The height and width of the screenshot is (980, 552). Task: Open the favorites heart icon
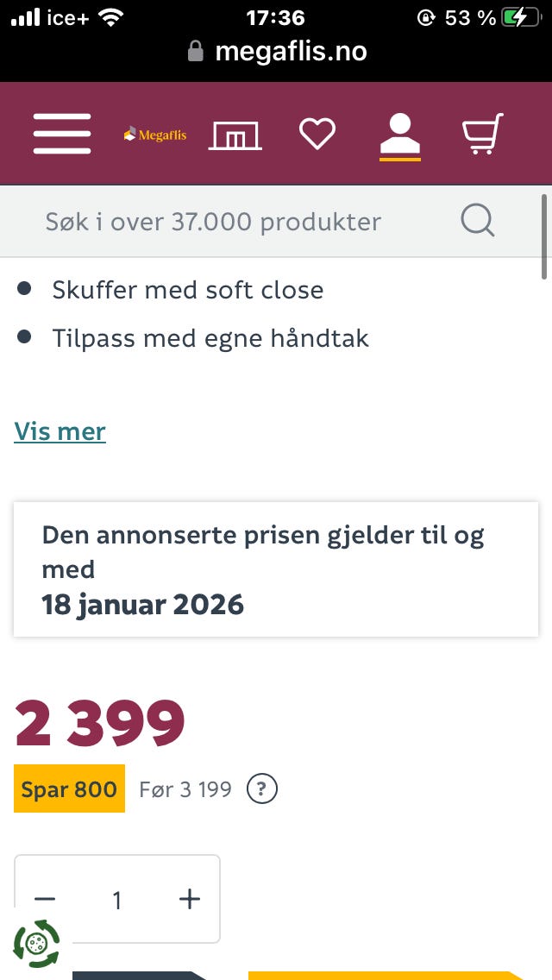click(317, 134)
